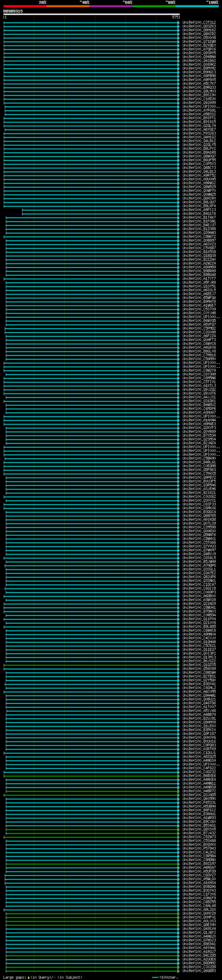The width and height of the screenshot is (222, 980).
Task: Click the alignment bar for UniRef100_B4G1T4
Action: click(x=101, y=214)
